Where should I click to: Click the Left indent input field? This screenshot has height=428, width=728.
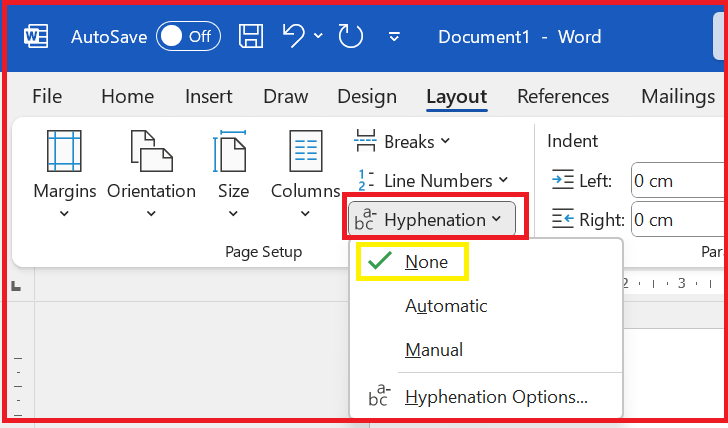pos(679,180)
